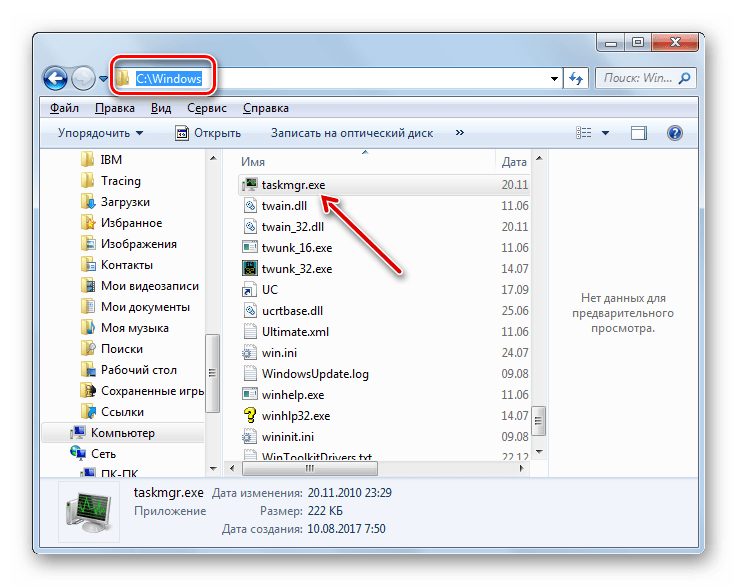Click the folder icon in address bar
Viewport: 738px width, 587px height.
click(122, 78)
